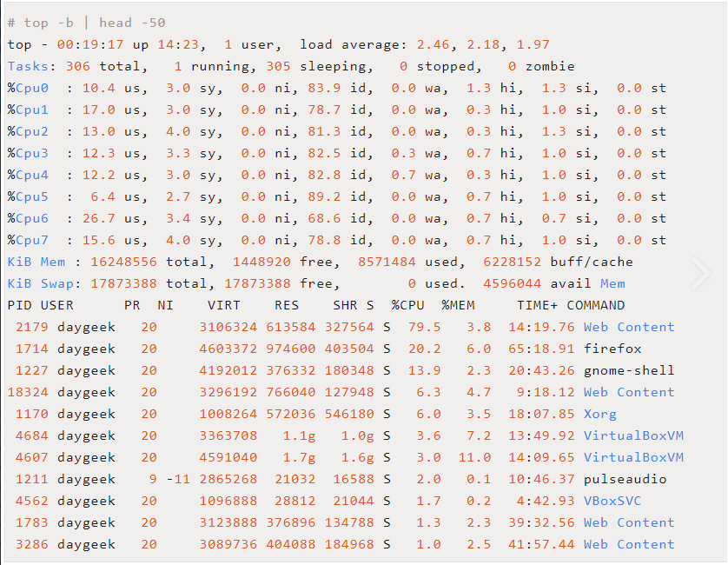
Task: Select avail Mem value 4596044
Action: (512, 284)
